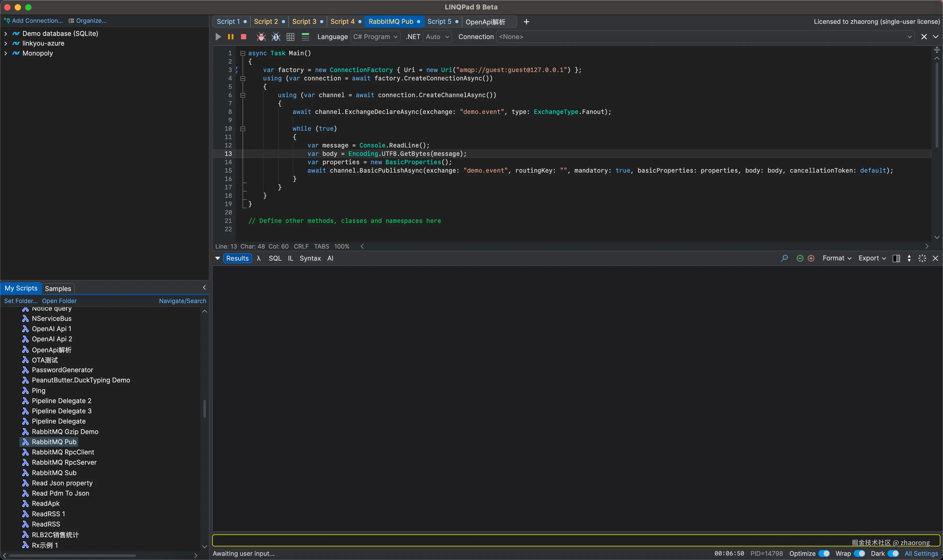This screenshot has height=560, width=943.
Task: Open All Settings link
Action: [921, 553]
